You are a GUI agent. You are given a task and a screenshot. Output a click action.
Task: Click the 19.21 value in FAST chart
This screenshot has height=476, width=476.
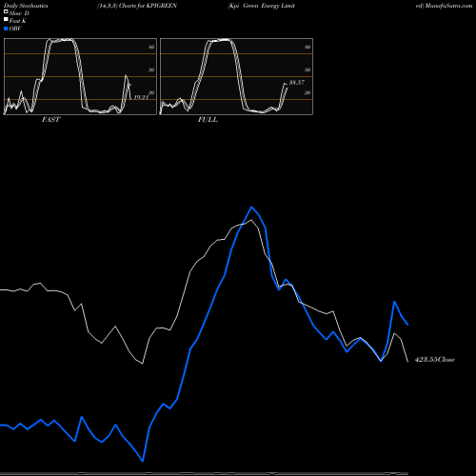coord(141,97)
